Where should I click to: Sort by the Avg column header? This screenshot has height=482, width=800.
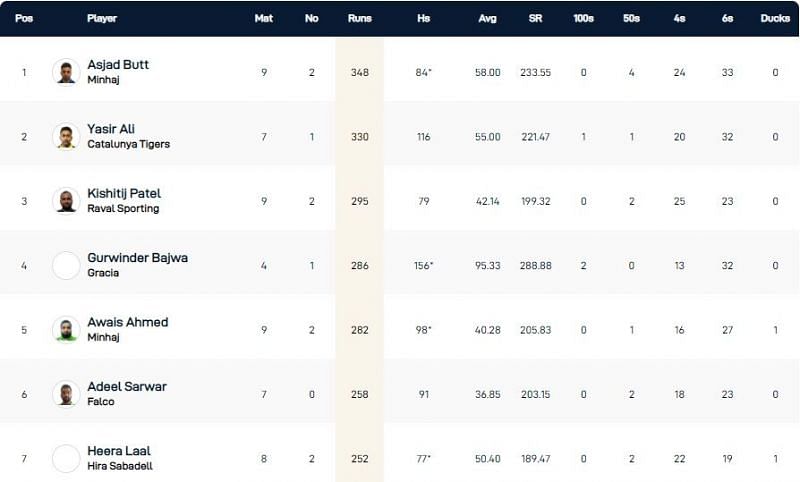488,18
